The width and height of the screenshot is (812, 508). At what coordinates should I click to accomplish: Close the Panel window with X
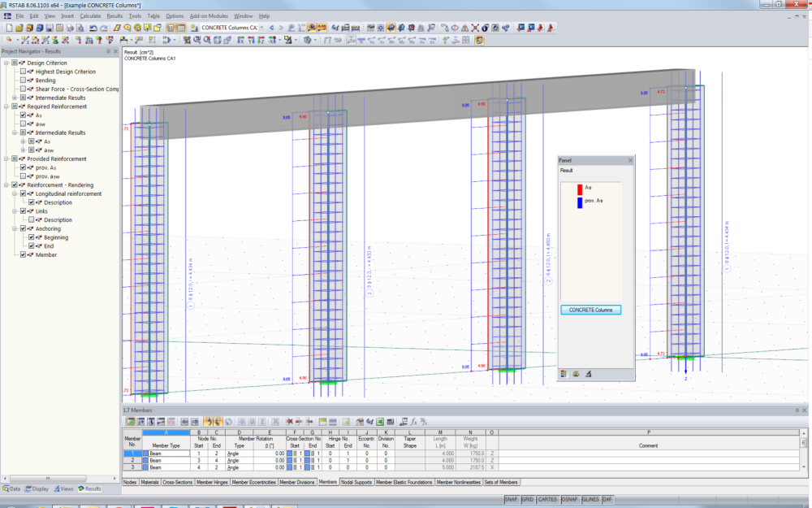click(x=630, y=161)
